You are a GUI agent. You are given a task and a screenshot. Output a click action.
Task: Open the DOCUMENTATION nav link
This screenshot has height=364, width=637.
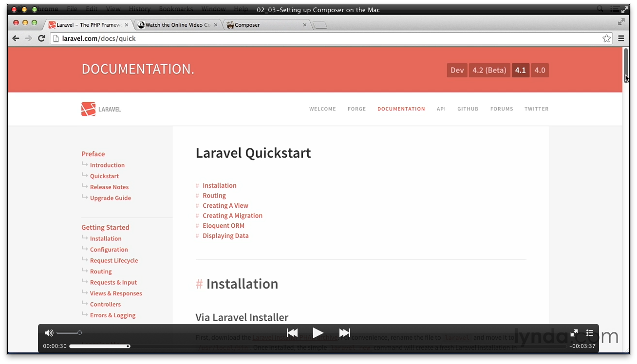tap(401, 109)
